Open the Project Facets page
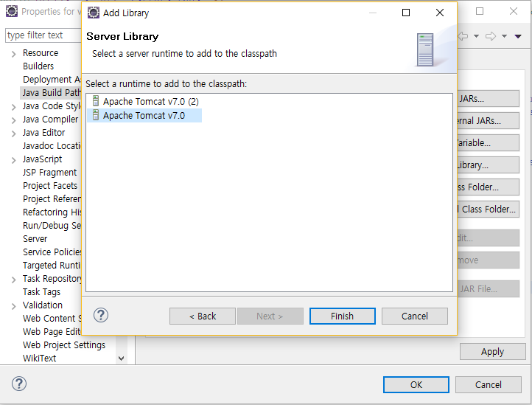 coord(50,185)
